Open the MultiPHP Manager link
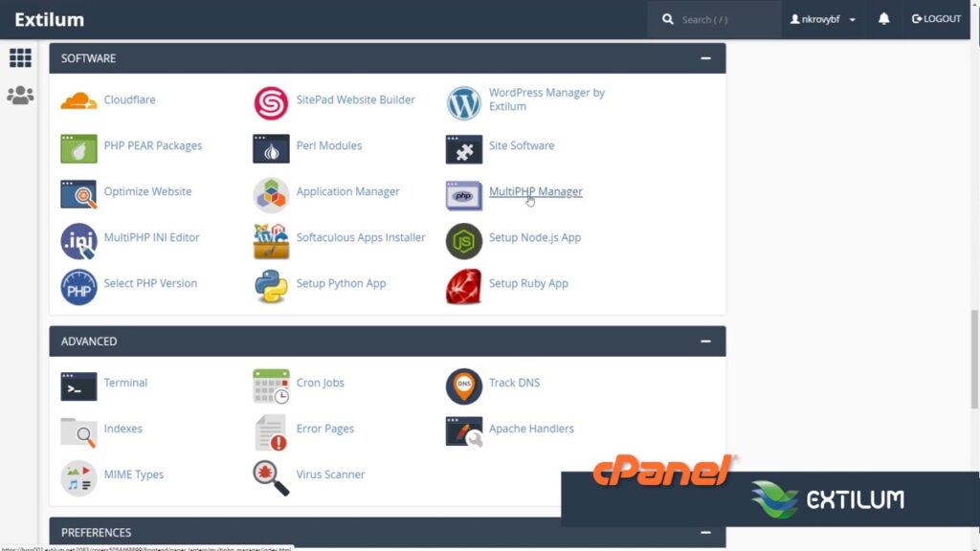The width and height of the screenshot is (980, 551). [536, 191]
